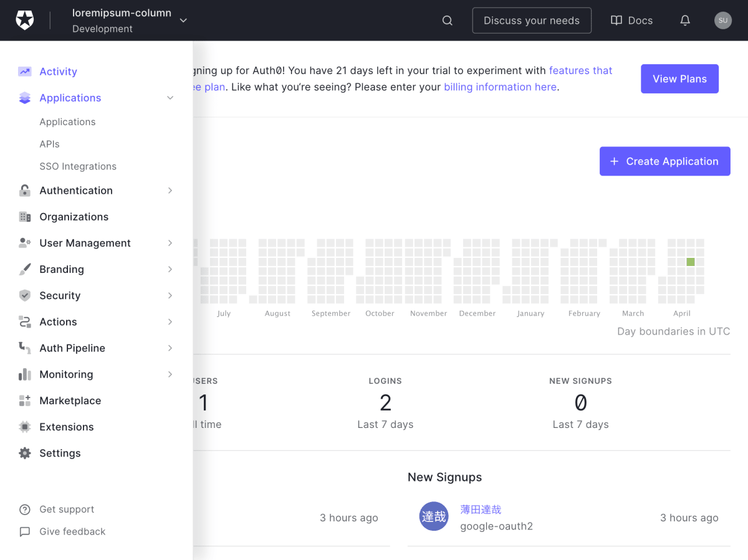The height and width of the screenshot is (560, 748).
Task: Click the green activity square in April
Action: (x=691, y=262)
